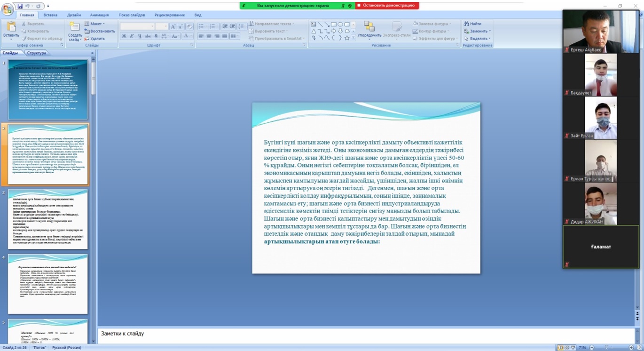Open the Aa change case dropdown

(175, 36)
